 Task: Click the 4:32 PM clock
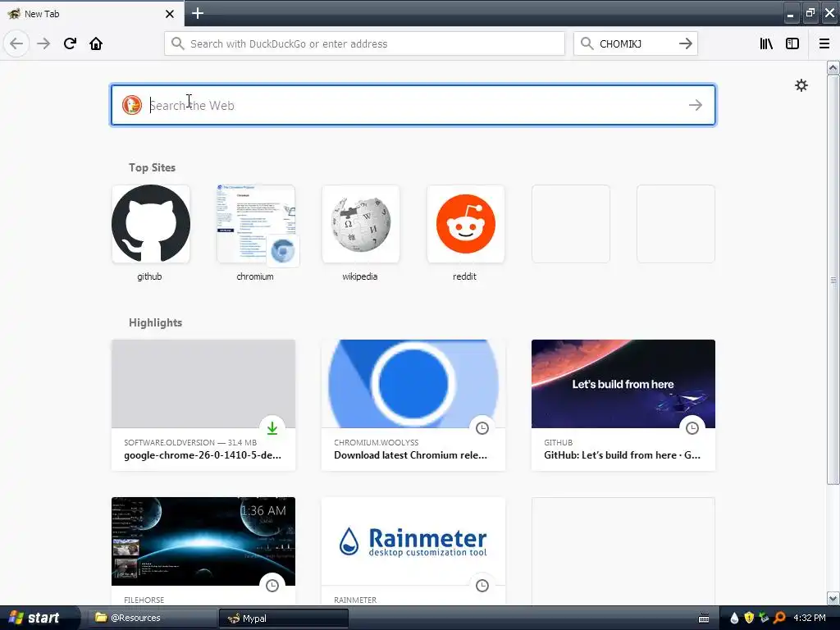point(810,618)
